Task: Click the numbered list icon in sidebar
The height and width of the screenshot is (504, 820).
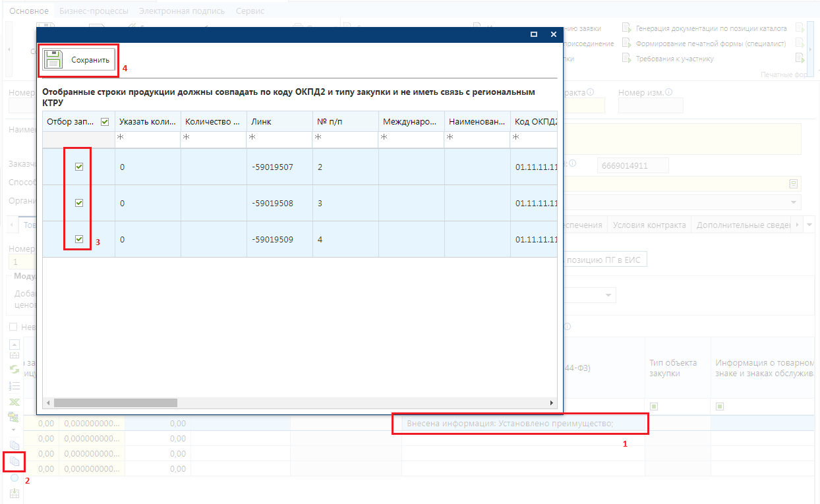Action: tap(14, 385)
